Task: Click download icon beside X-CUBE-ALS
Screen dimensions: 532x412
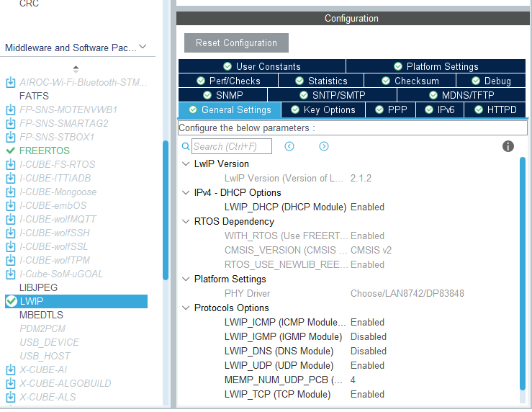Action: pyautogui.click(x=11, y=397)
